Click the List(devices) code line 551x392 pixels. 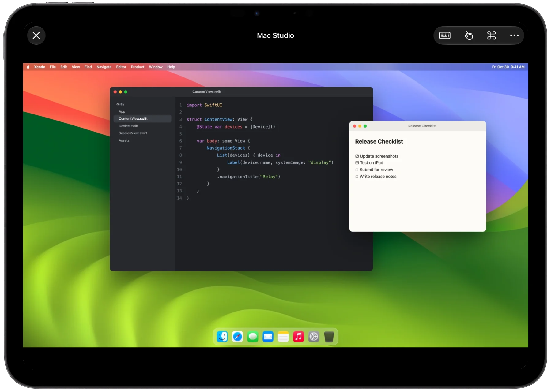coord(249,155)
